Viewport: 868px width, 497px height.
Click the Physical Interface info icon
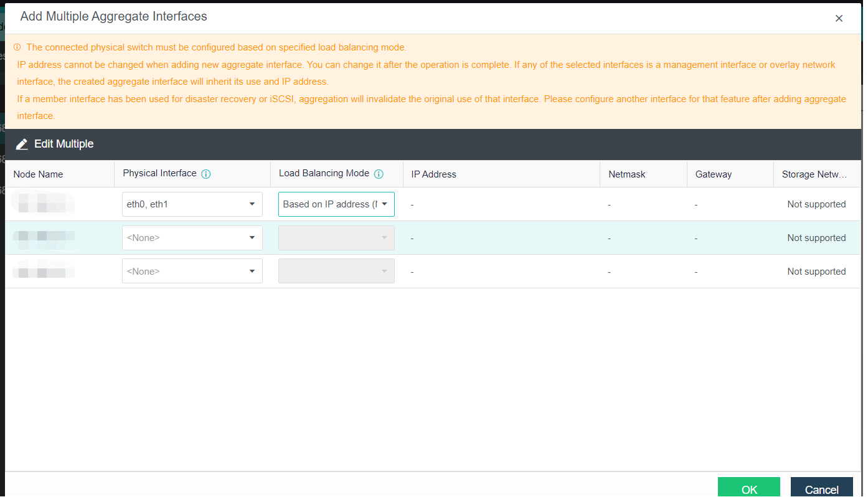206,174
